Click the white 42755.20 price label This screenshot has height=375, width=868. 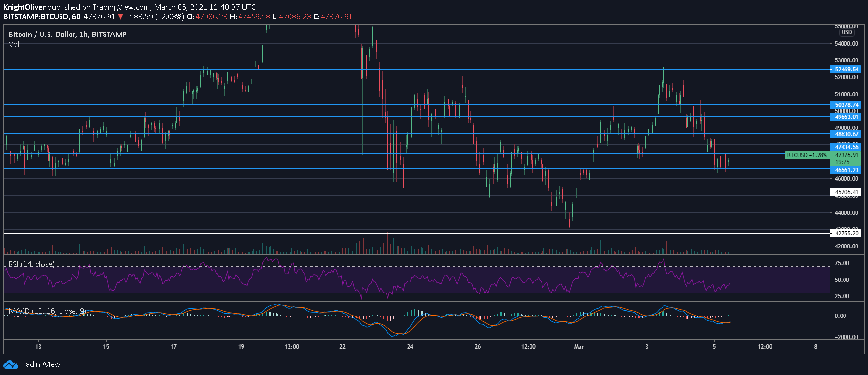point(845,234)
